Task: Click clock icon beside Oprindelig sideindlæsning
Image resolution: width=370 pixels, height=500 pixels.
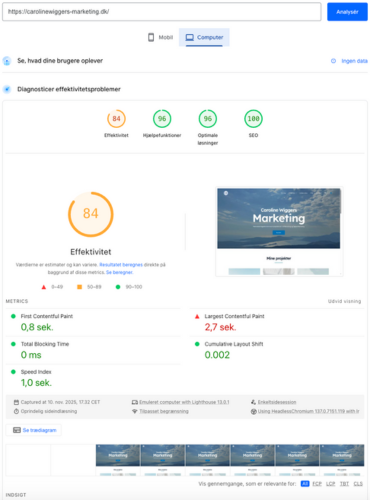Action: pyautogui.click(x=16, y=411)
